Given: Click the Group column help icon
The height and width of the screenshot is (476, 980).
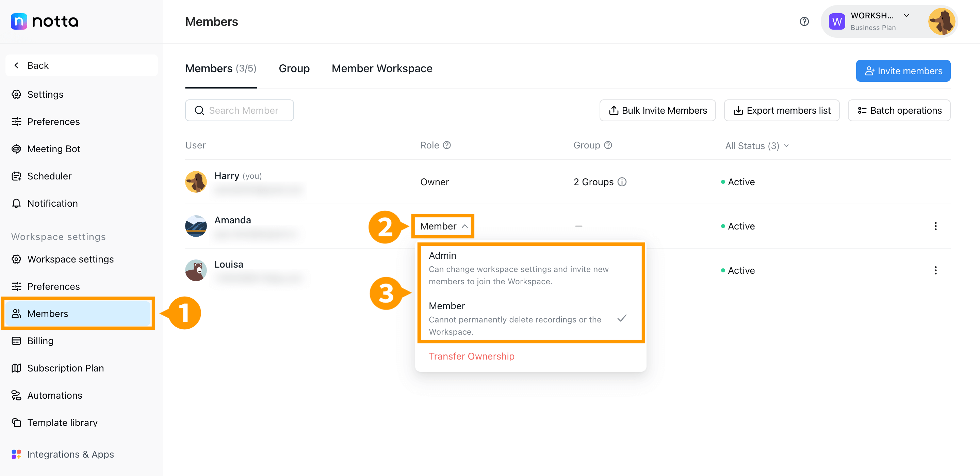Looking at the screenshot, I should (x=608, y=145).
